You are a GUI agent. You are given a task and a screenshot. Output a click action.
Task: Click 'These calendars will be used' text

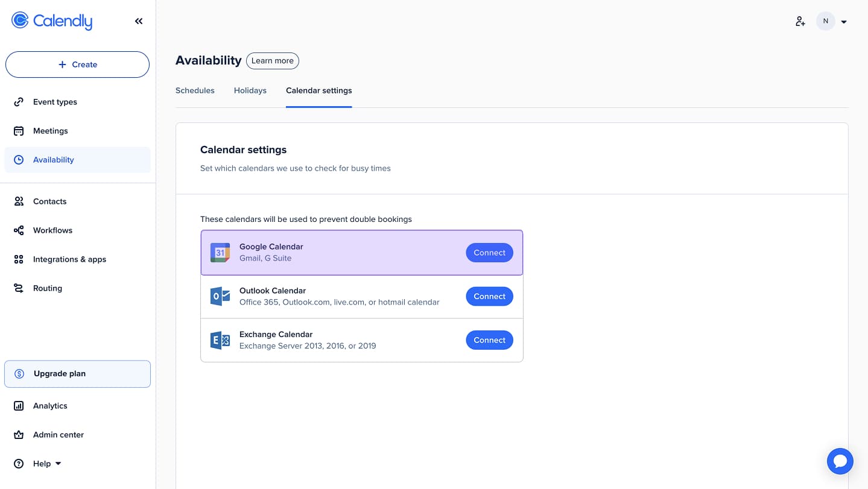click(306, 219)
